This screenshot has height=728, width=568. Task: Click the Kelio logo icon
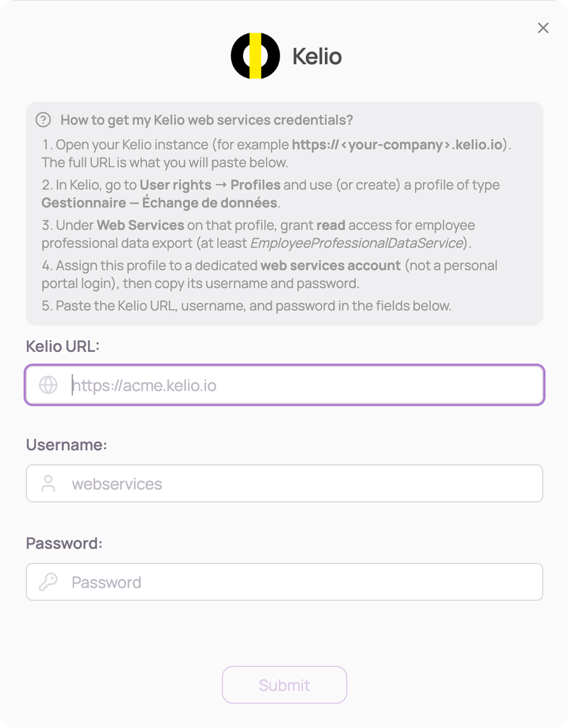pos(255,56)
